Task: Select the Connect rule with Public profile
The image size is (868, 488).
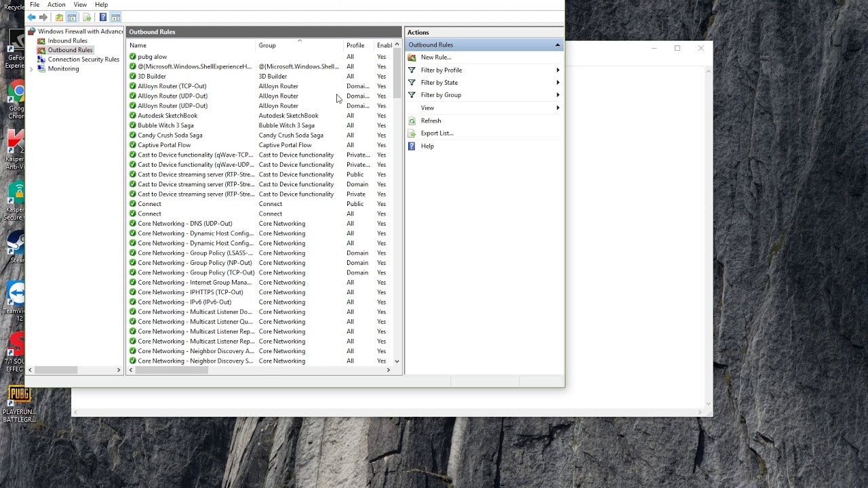Action: coord(149,204)
